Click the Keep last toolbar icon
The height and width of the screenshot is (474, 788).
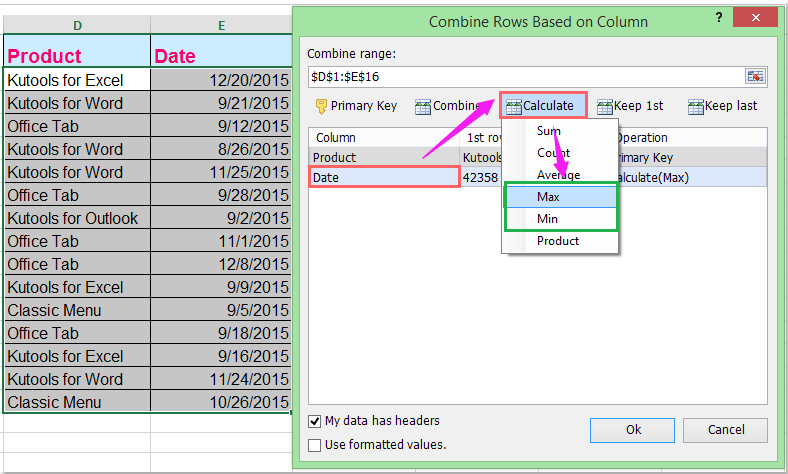pos(696,106)
